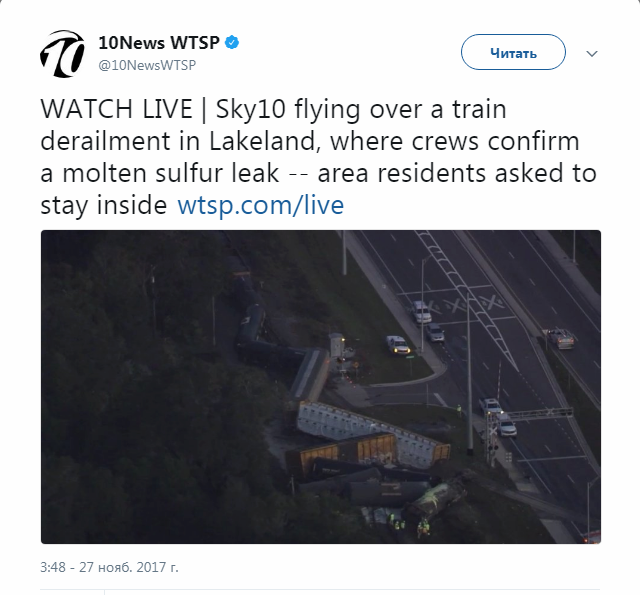
Task: Click the crew in yellow vests in the photo
Action: pyautogui.click(x=408, y=524)
